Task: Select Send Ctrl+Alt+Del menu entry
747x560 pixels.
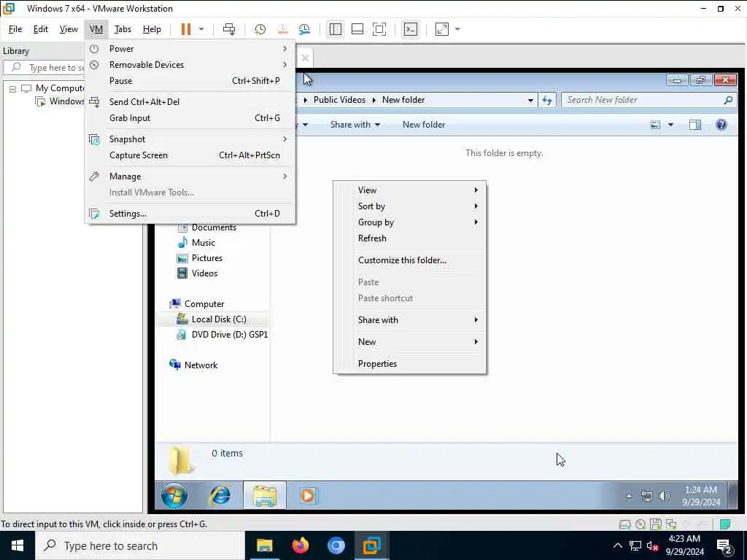Action: [190, 102]
